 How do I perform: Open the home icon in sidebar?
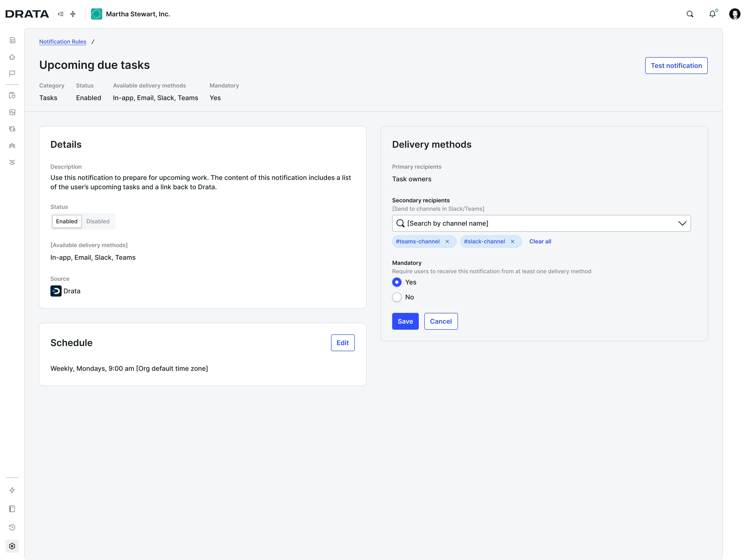pyautogui.click(x=12, y=57)
